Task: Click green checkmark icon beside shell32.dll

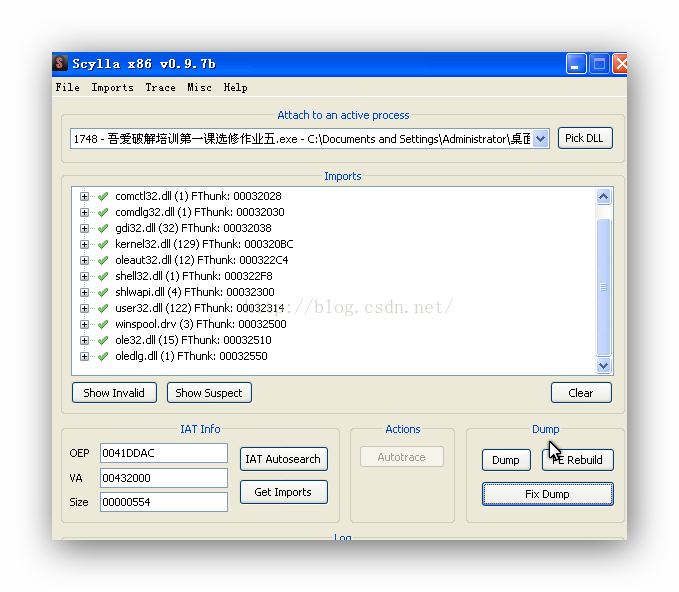Action: click(x=103, y=276)
